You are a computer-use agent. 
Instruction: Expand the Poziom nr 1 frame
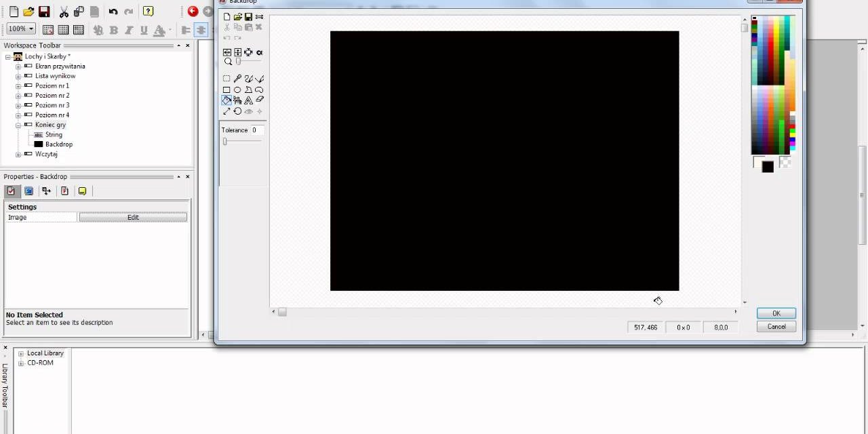point(19,86)
